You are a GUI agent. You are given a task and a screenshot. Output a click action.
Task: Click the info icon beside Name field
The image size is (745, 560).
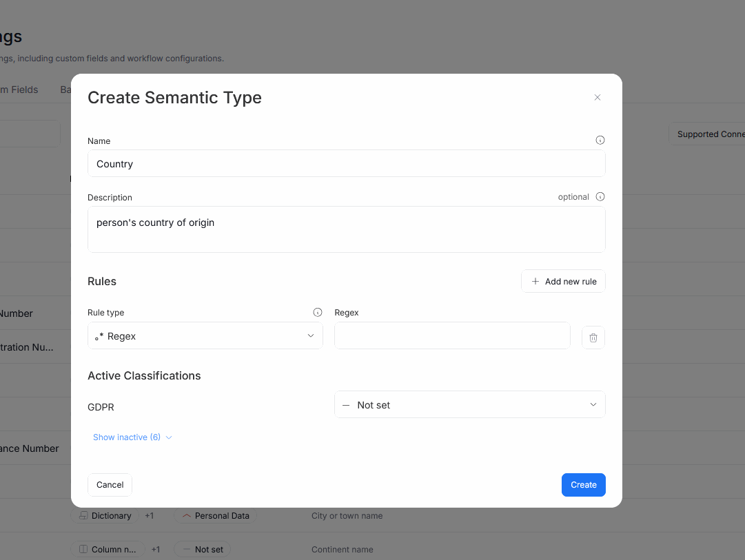tap(600, 141)
